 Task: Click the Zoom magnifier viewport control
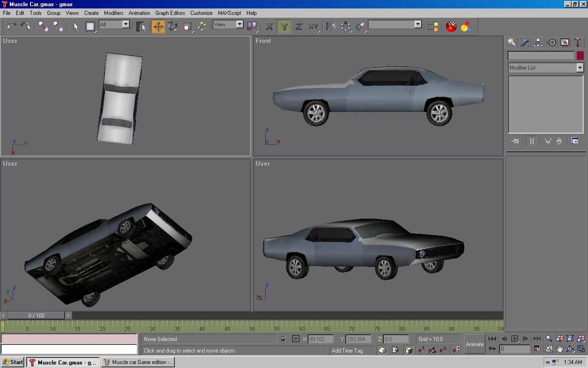(x=549, y=338)
